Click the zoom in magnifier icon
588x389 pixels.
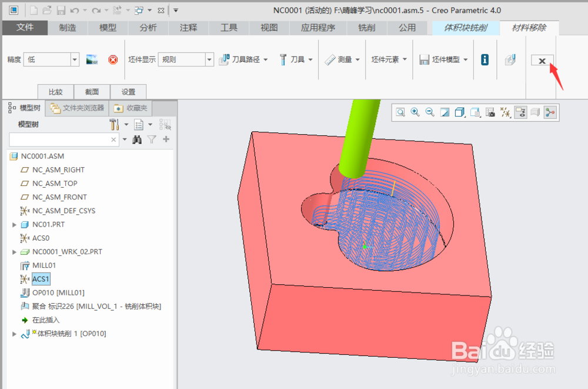[415, 112]
